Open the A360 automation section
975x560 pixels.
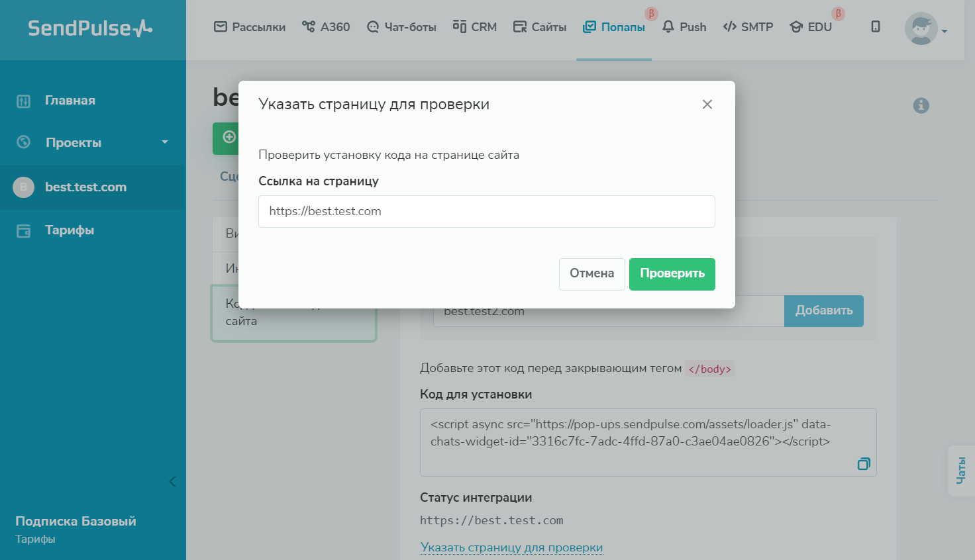(326, 27)
